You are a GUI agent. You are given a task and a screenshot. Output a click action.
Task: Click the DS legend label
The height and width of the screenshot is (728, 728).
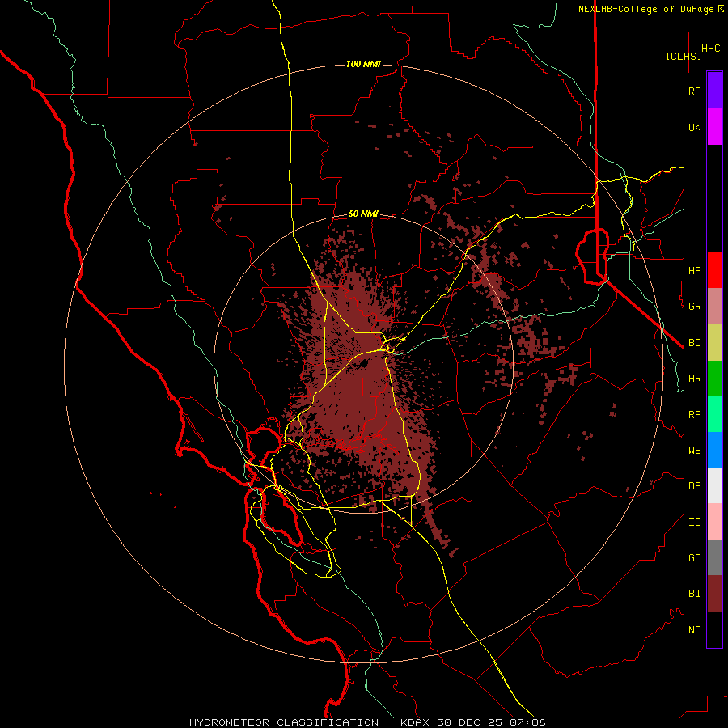[694, 486]
